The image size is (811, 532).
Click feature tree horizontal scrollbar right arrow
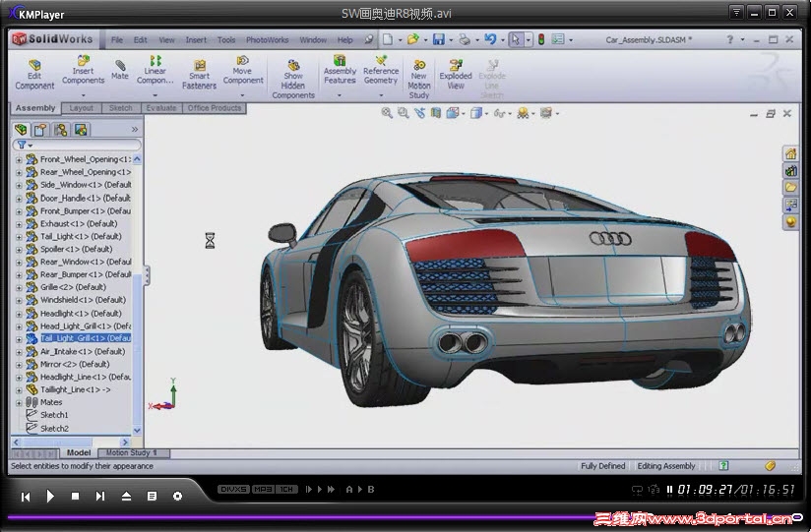[125, 443]
